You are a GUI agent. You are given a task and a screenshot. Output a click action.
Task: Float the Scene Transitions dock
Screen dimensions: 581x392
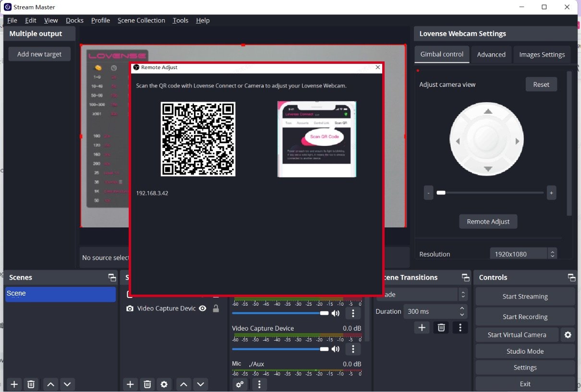pos(465,277)
